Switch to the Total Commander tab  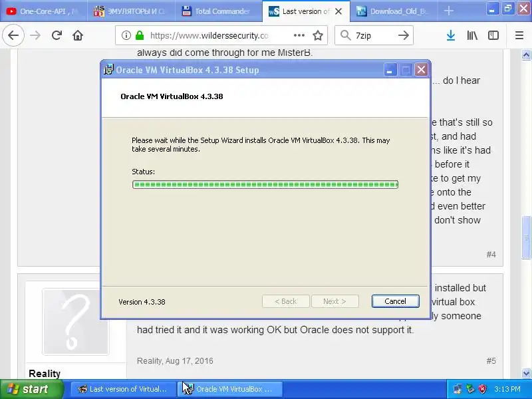point(219,11)
